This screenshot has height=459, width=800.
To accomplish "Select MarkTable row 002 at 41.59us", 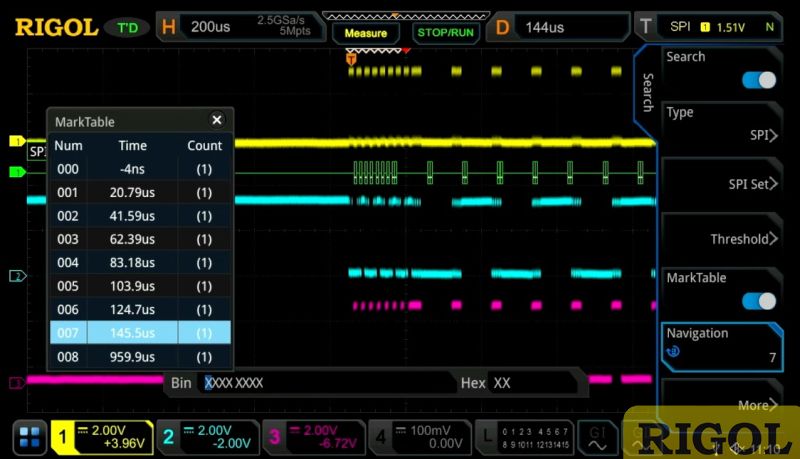I will [140, 216].
